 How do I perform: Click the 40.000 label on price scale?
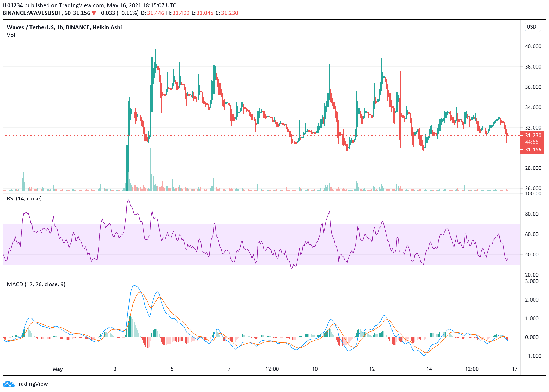pyautogui.click(x=533, y=46)
